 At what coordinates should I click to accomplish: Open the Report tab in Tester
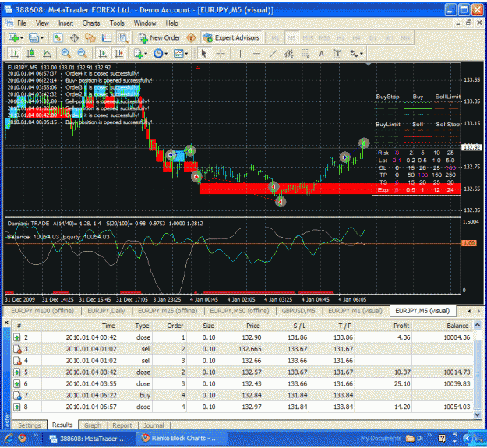(122, 425)
